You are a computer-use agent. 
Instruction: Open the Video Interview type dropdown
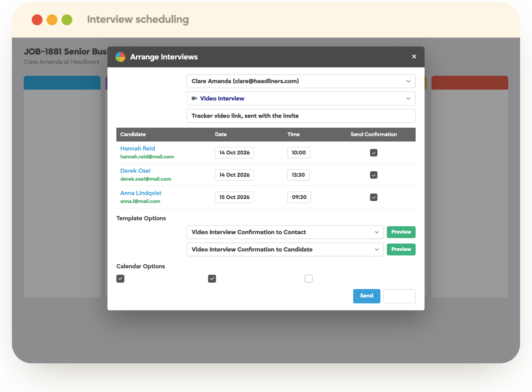(x=301, y=98)
